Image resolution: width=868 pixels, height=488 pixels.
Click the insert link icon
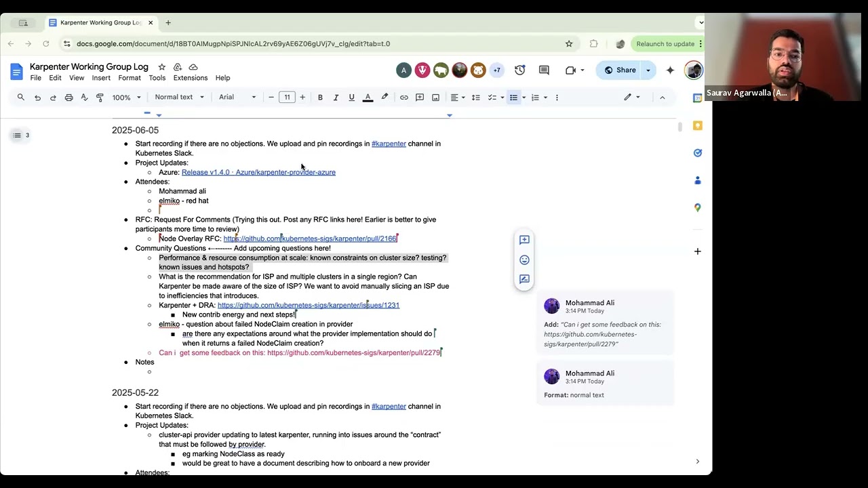(x=404, y=98)
